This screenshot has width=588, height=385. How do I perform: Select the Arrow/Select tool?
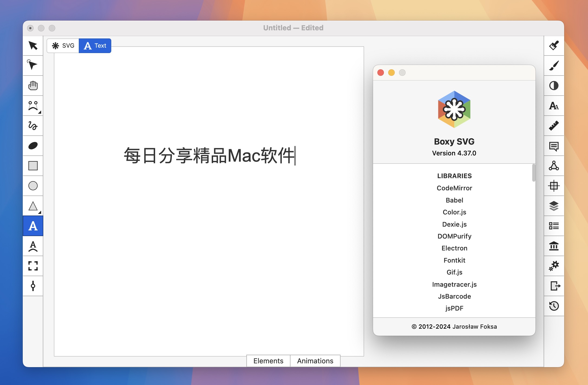click(33, 45)
